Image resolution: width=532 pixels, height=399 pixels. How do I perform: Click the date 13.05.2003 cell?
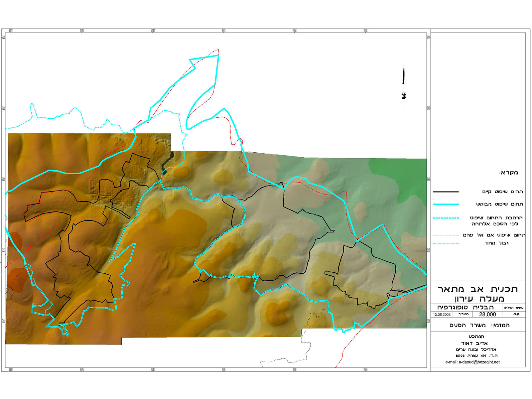pyautogui.click(x=442, y=315)
